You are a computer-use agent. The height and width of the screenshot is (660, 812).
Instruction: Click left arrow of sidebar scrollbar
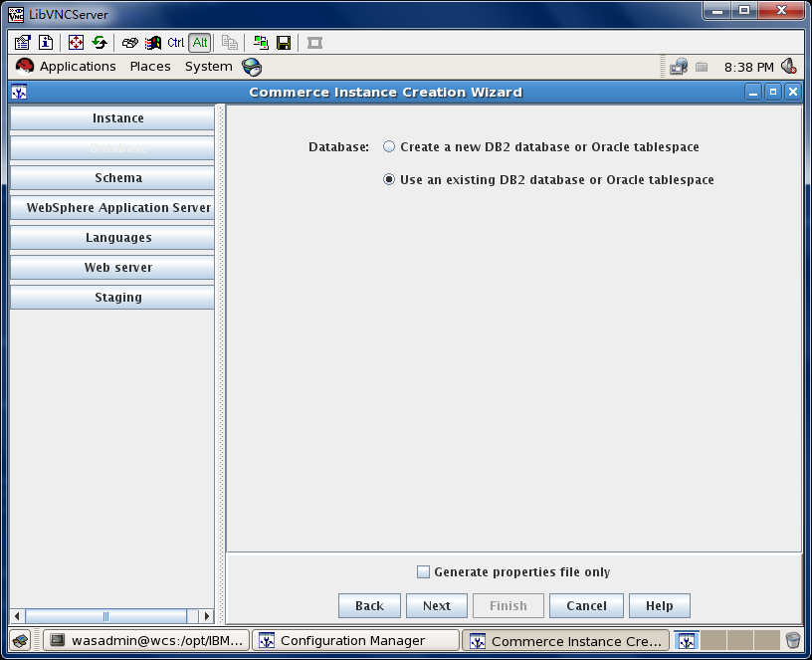click(x=17, y=616)
